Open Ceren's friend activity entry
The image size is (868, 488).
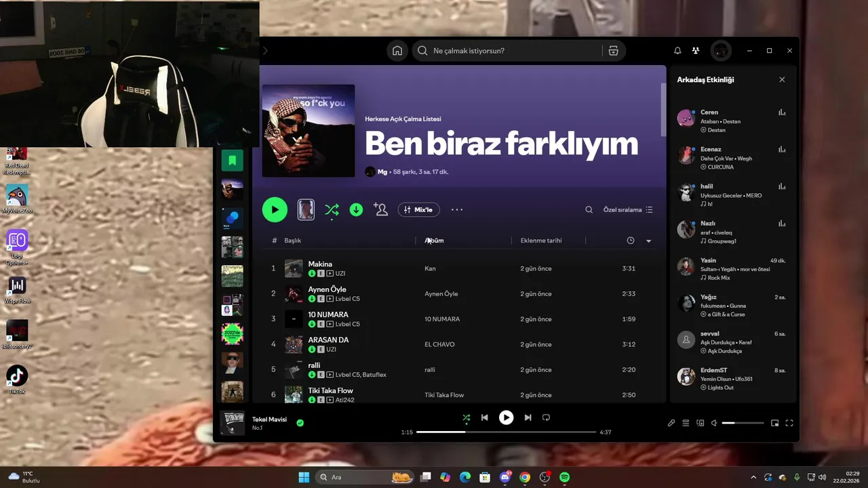point(732,121)
